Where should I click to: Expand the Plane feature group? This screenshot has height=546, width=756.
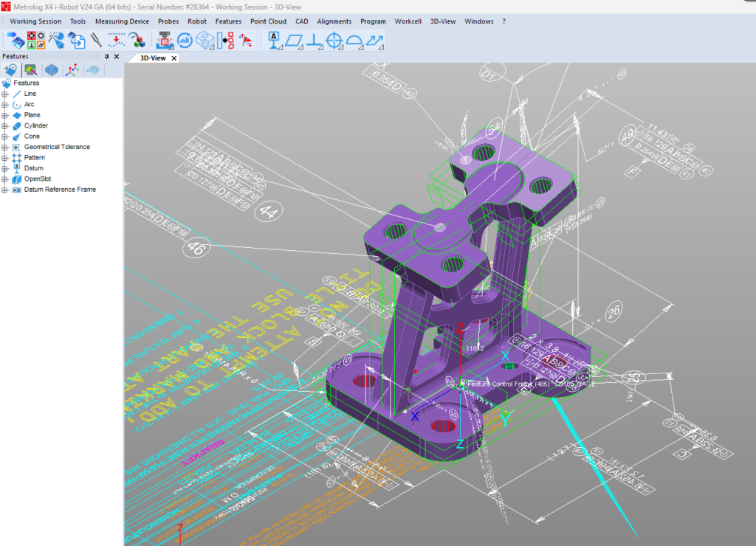[5, 115]
